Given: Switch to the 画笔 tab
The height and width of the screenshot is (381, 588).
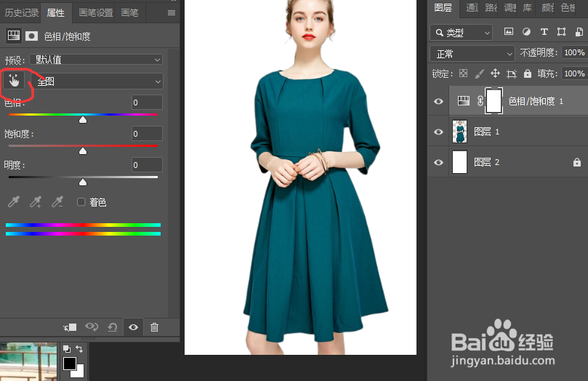Looking at the screenshot, I should [130, 13].
